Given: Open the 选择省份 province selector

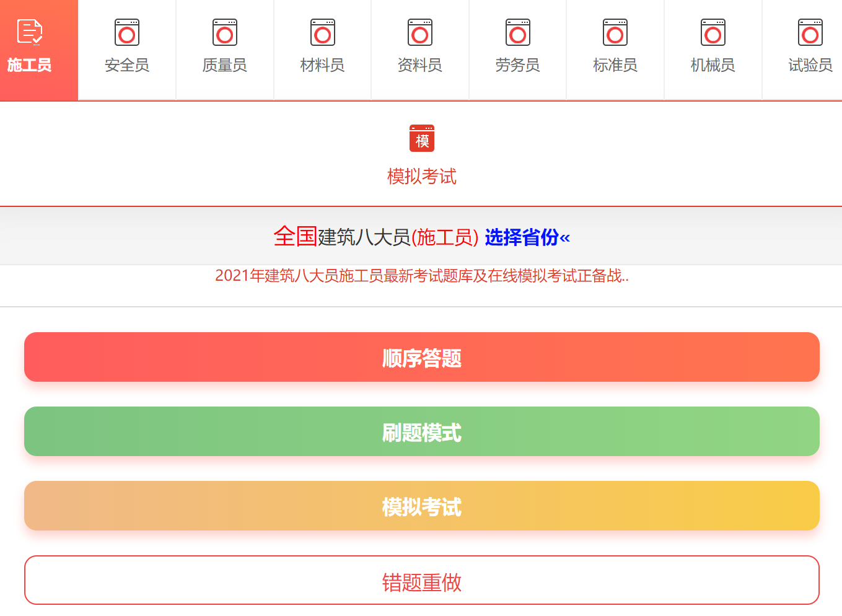Looking at the screenshot, I should click(x=527, y=237).
